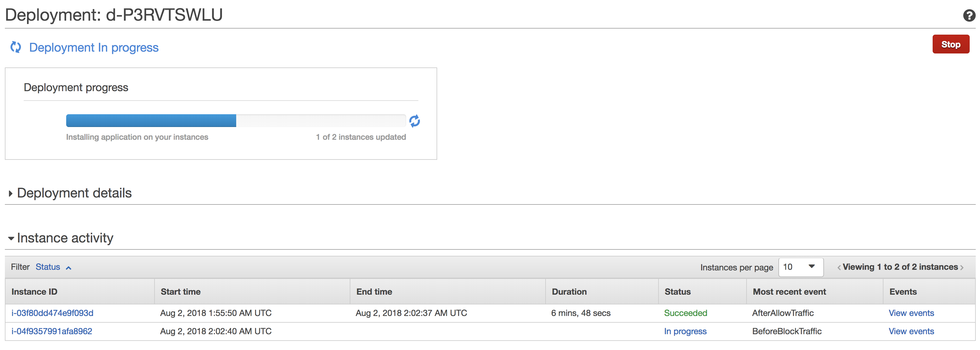Open the Instances per page dropdown
Image resolution: width=980 pixels, height=350 pixels.
click(801, 267)
